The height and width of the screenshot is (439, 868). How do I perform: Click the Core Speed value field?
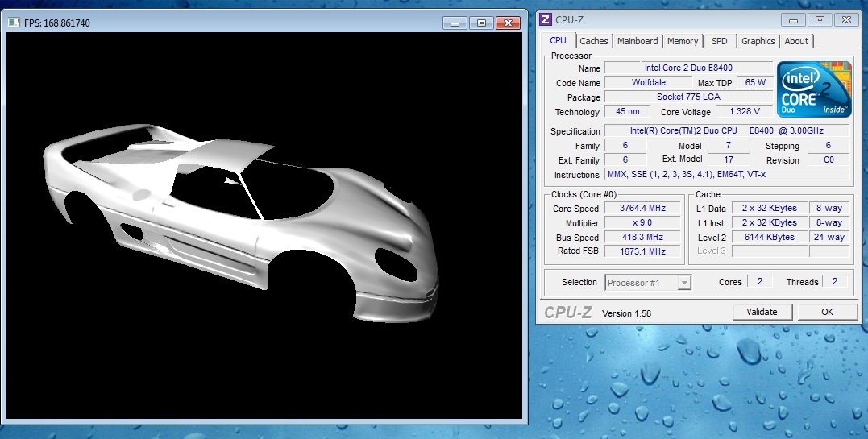click(x=642, y=209)
